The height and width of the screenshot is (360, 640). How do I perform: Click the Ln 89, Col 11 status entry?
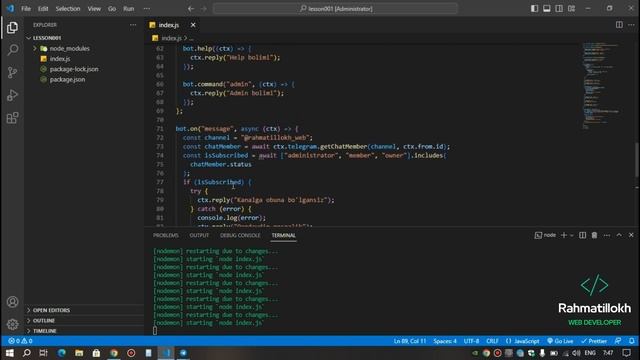click(x=409, y=341)
